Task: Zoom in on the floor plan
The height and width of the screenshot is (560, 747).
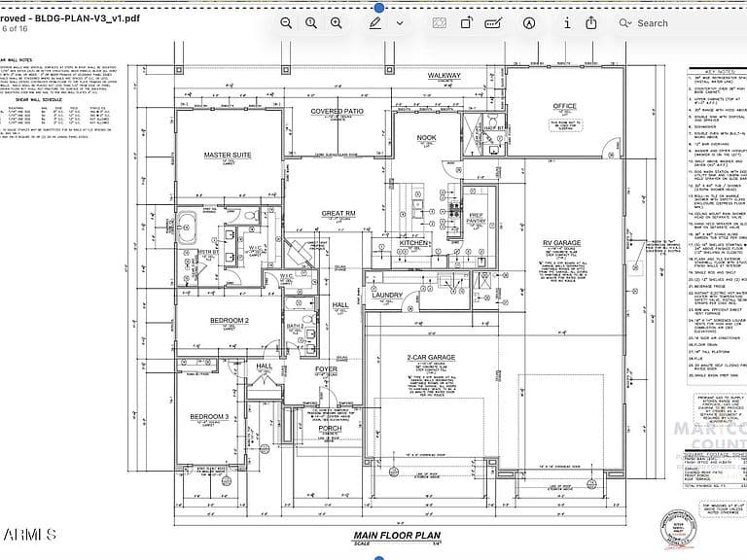Action: point(337,23)
